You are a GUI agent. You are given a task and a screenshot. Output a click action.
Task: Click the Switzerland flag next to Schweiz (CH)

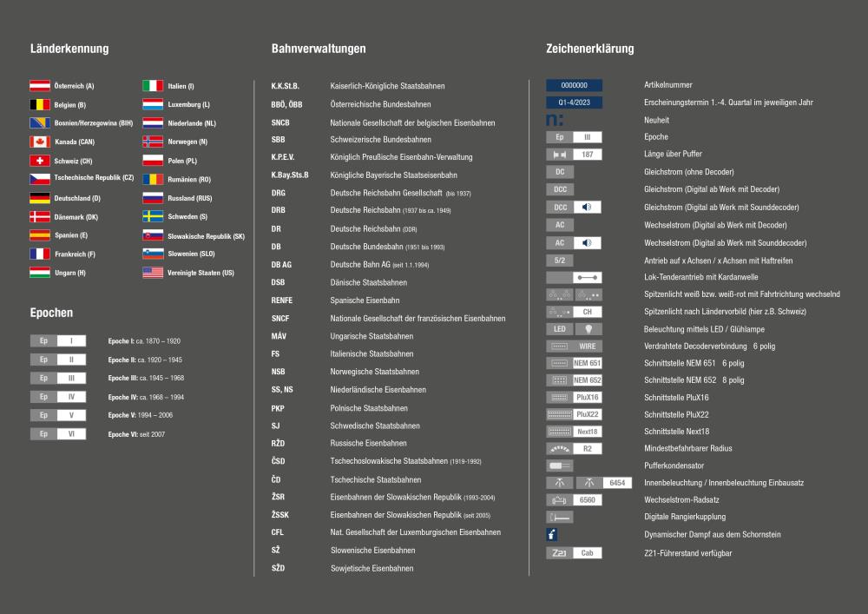click(40, 161)
